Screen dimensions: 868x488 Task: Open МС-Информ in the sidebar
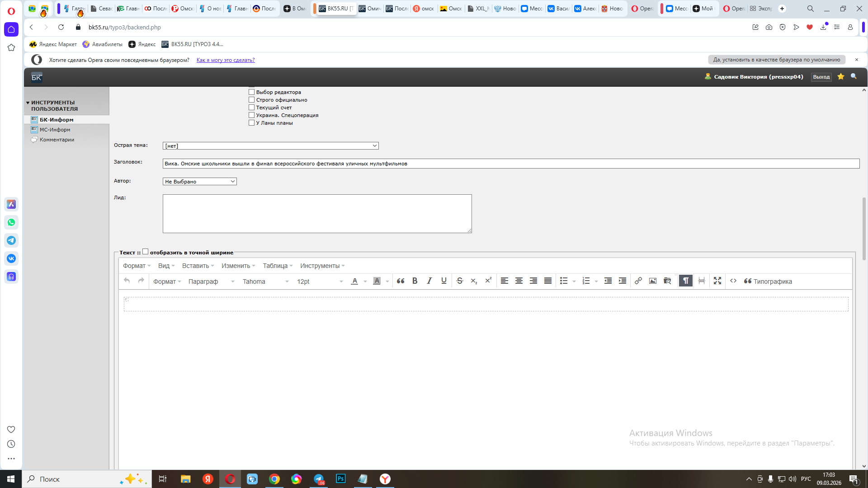[x=55, y=130]
